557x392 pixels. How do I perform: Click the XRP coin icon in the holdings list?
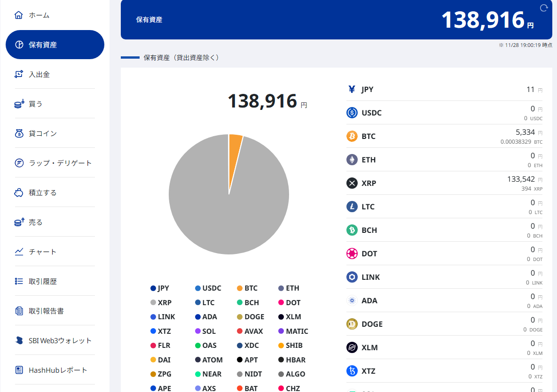pyautogui.click(x=352, y=183)
